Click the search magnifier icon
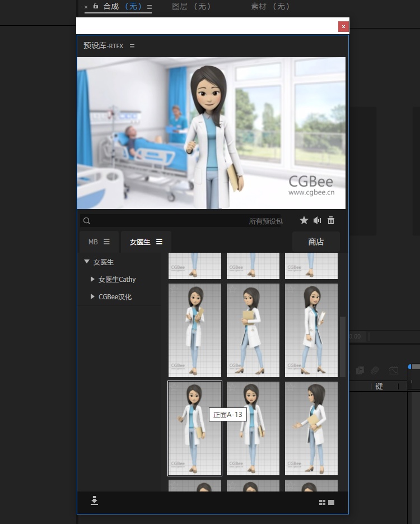This screenshot has width=420, height=524. [x=87, y=221]
